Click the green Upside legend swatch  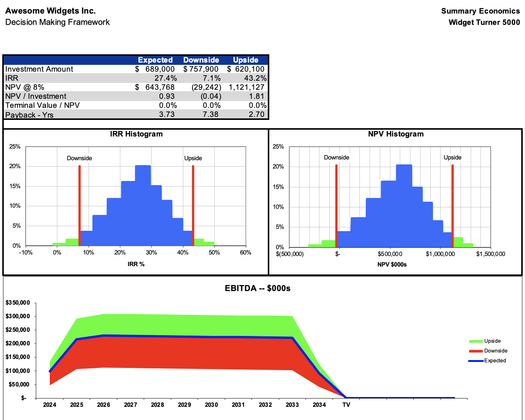(476, 341)
